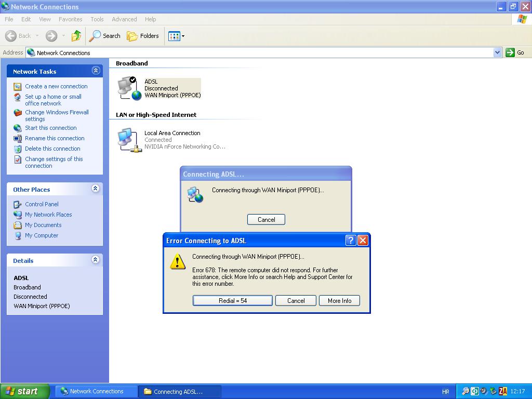
Task: Click the help question mark in error dialog
Action: point(351,240)
